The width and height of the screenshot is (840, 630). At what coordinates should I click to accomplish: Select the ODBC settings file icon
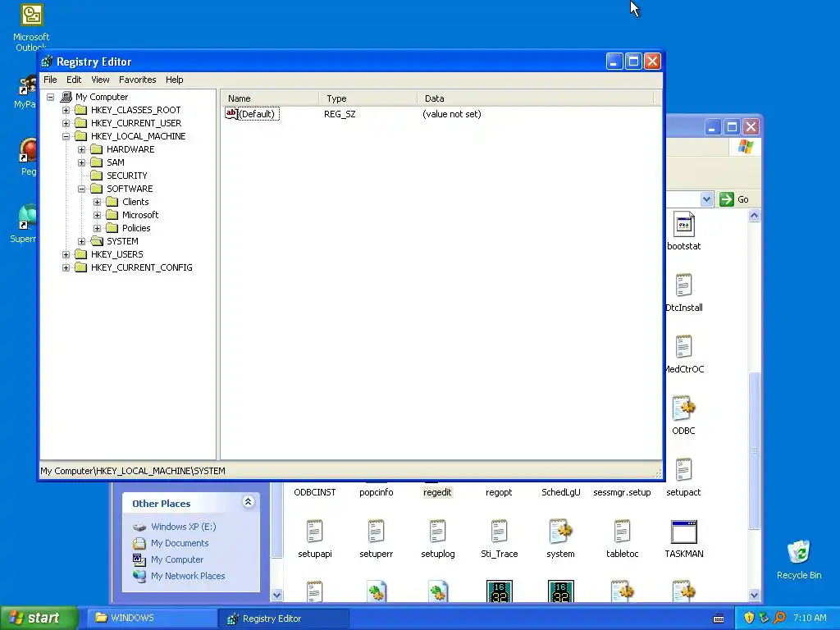point(683,409)
